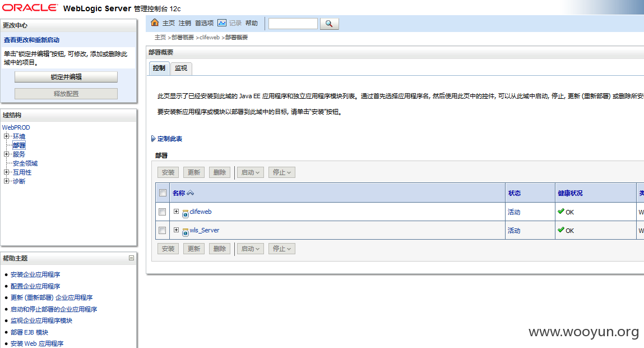Click the sort arrow beside 名称
This screenshot has width=644, height=348.
coord(190,193)
